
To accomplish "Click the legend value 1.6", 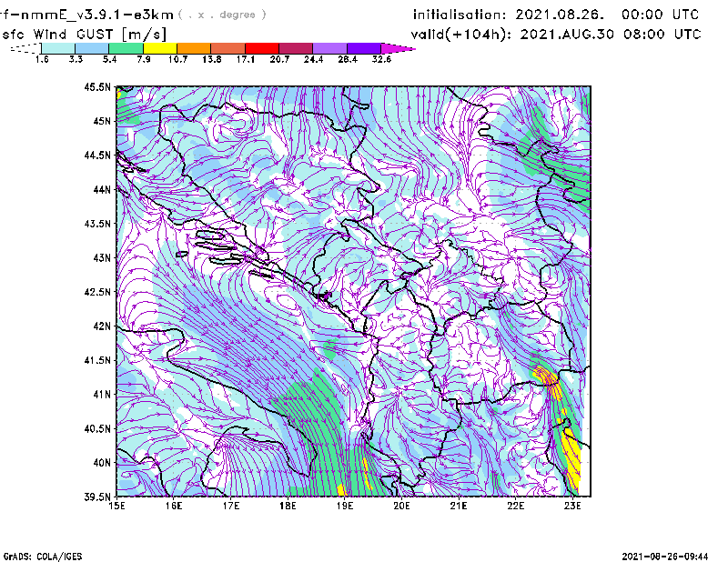I will pos(42,59).
